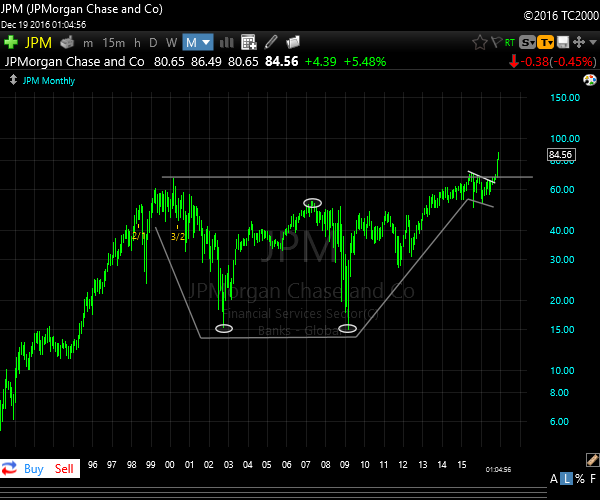Image resolution: width=600 pixels, height=500 pixels.
Task: Click the 3/2 split marker on chart
Action: (x=178, y=236)
